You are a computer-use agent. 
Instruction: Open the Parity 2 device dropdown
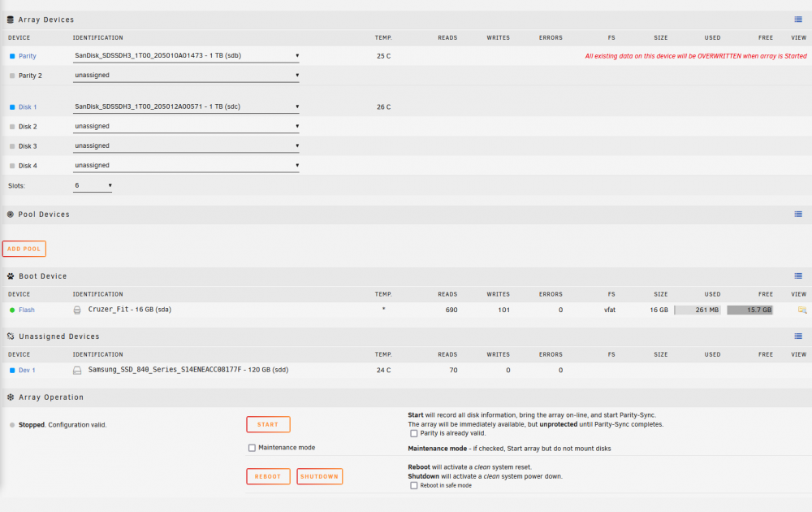click(x=186, y=75)
